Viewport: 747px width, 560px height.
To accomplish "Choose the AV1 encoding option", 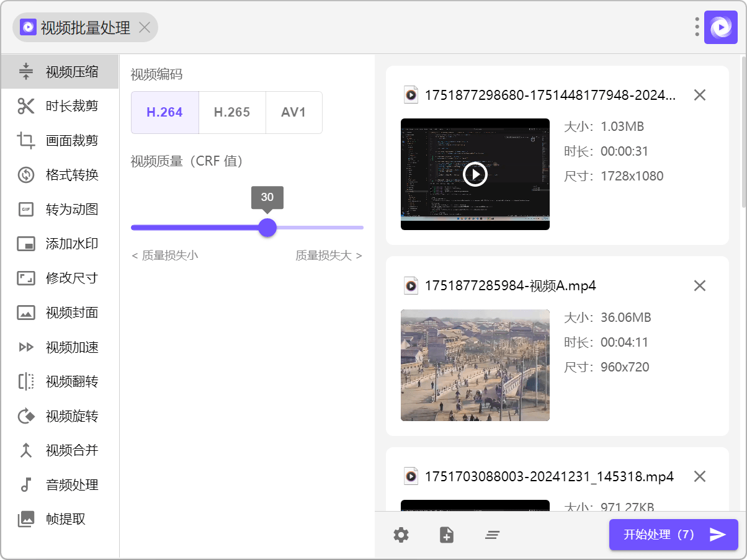I will [x=293, y=112].
